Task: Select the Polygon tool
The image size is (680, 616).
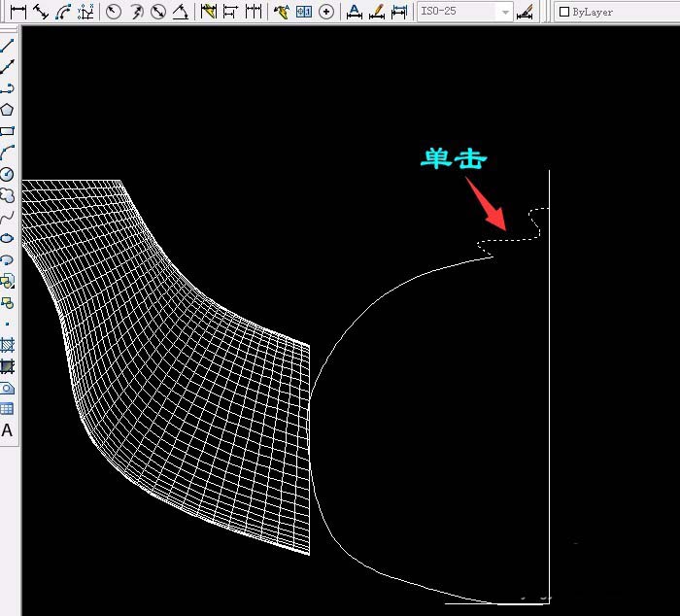Action: point(7,110)
